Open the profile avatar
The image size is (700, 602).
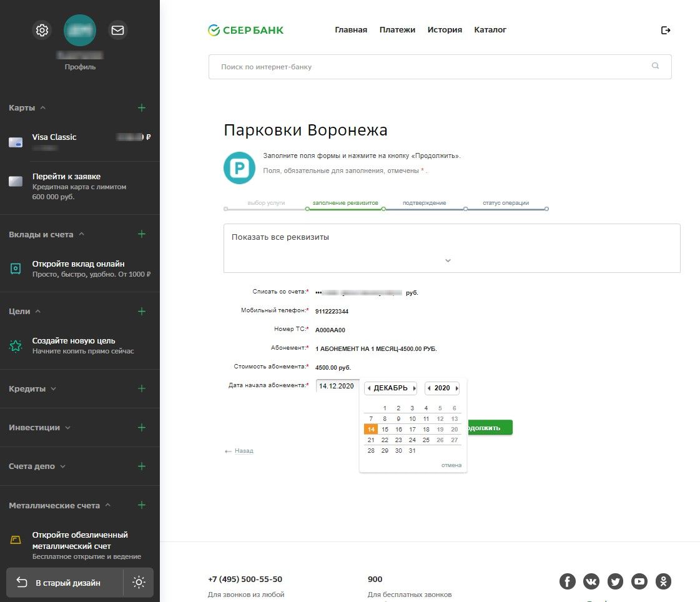[80, 31]
